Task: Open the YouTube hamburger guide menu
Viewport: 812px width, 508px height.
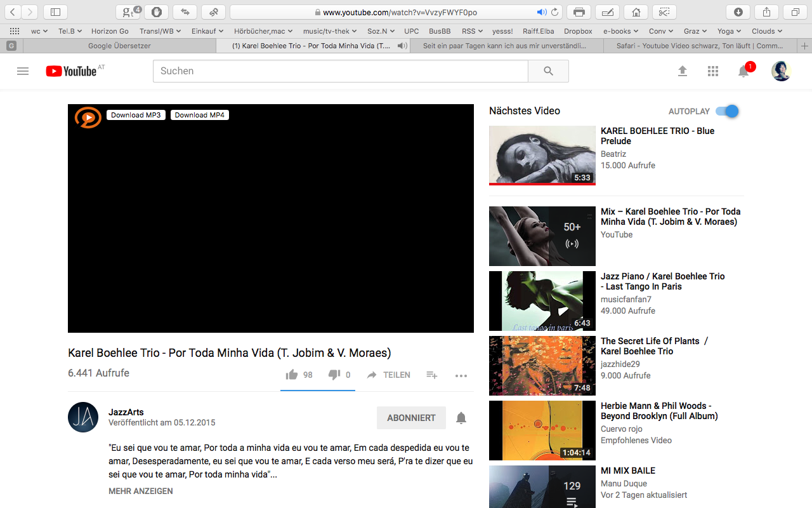Action: click(x=23, y=71)
